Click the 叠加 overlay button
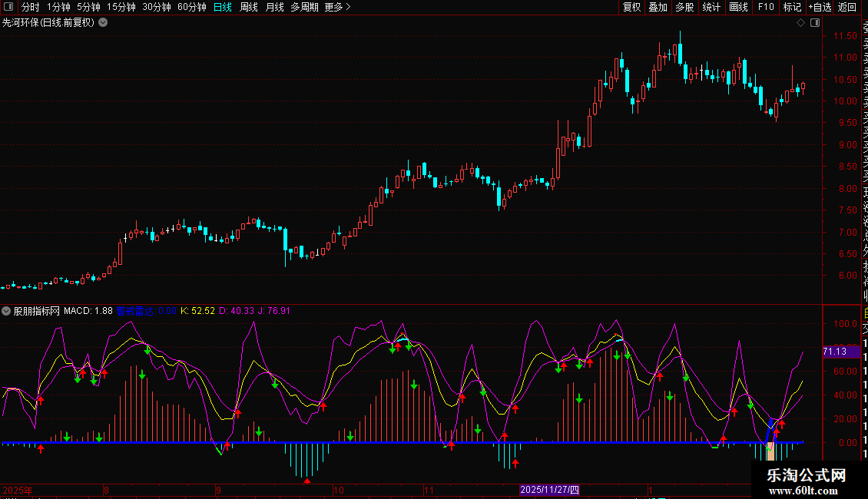Screen dimensions: 868x499 [x=658, y=7]
